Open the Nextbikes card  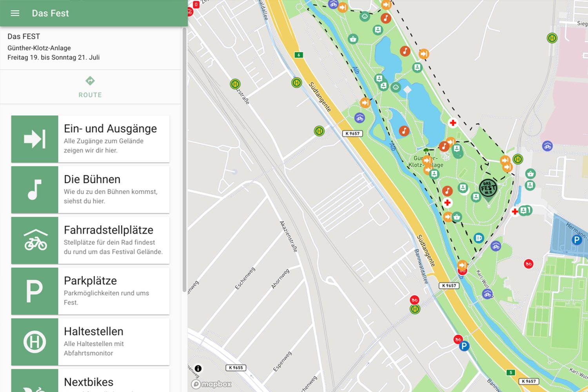pos(90,381)
